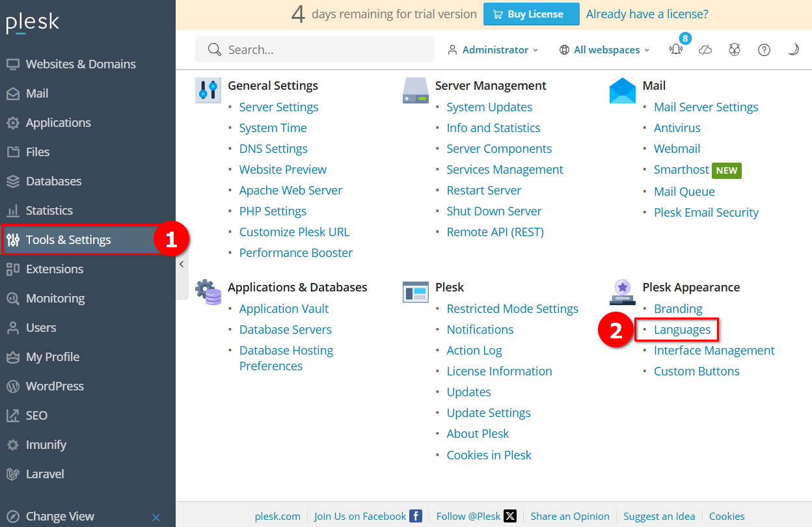Click the Imunify gear icon in sidebar
Image resolution: width=812 pixels, height=527 pixels.
pyautogui.click(x=13, y=445)
